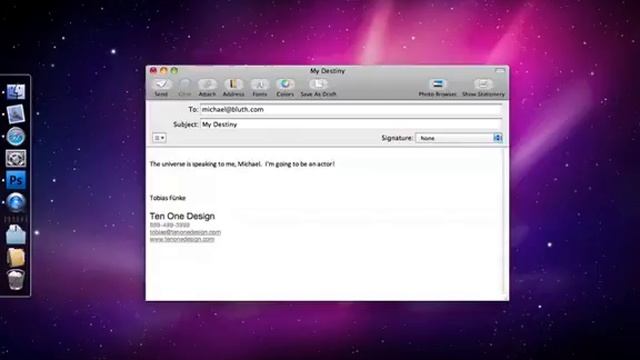
Task: Click the phone number in the signature
Action: (170, 225)
